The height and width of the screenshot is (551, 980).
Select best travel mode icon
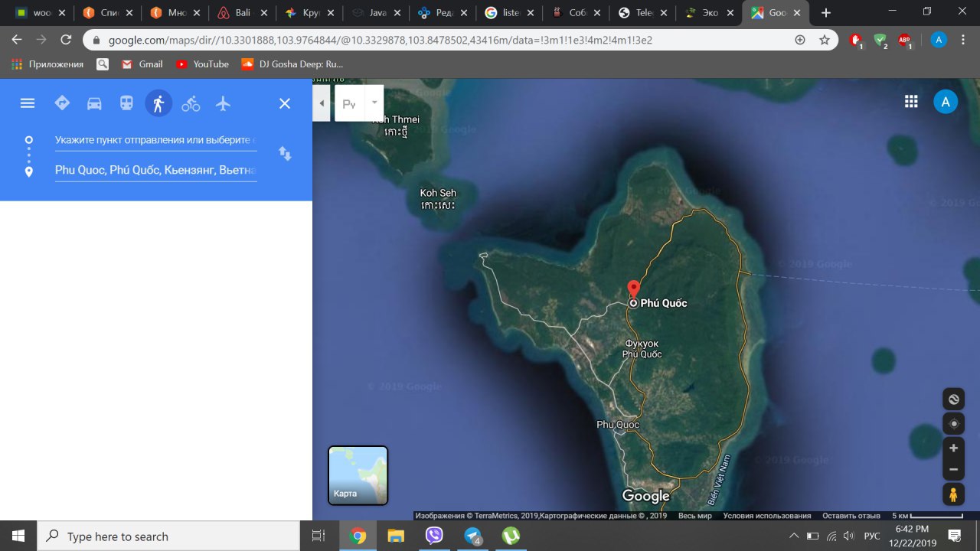point(62,103)
